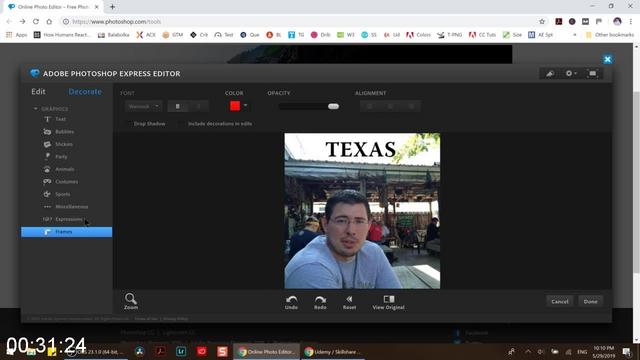
Task: Open the Chrome profile avatar
Action: point(617,21)
